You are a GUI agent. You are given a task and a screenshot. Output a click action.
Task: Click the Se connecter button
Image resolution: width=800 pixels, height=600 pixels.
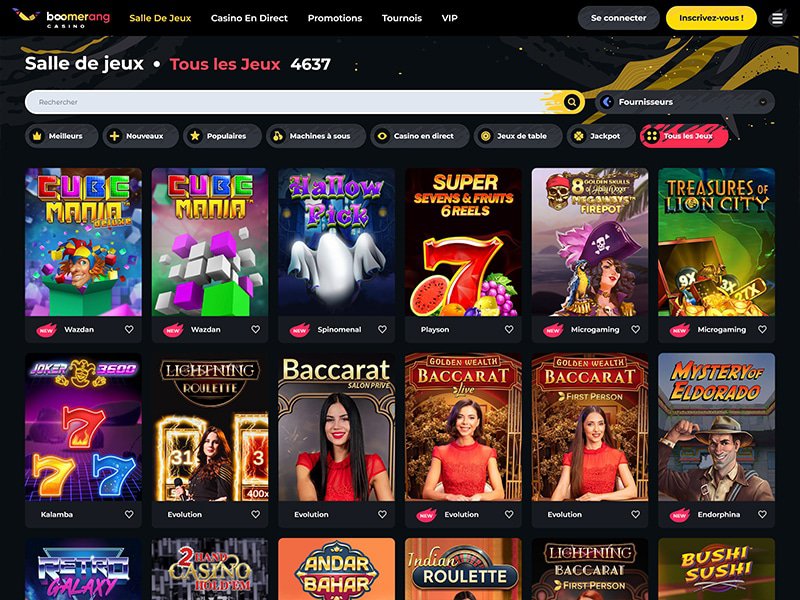(x=618, y=18)
